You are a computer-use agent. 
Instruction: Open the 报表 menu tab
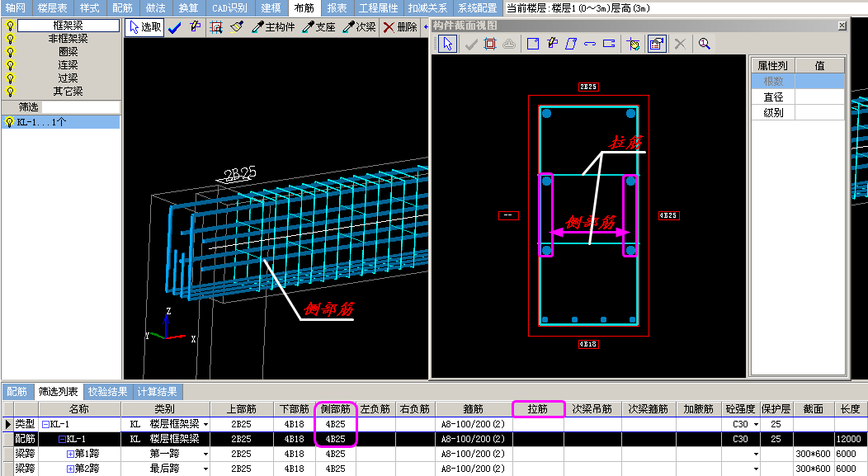[x=337, y=8]
